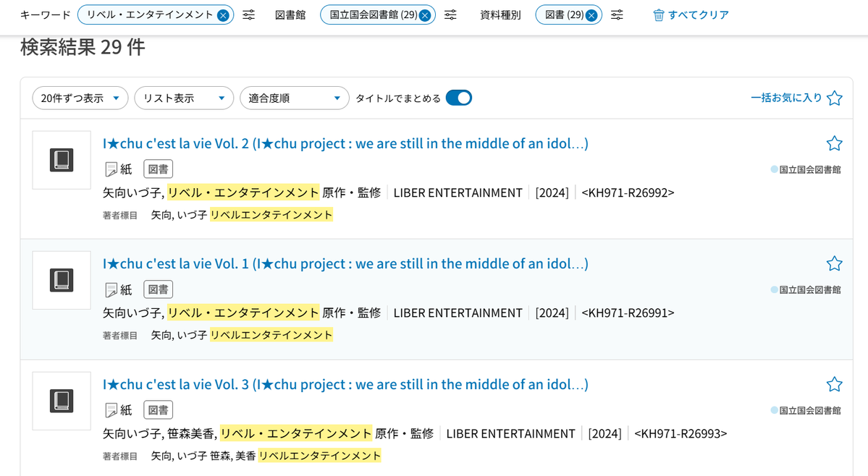Click the star icon beside 一括お気に入り

coord(834,98)
